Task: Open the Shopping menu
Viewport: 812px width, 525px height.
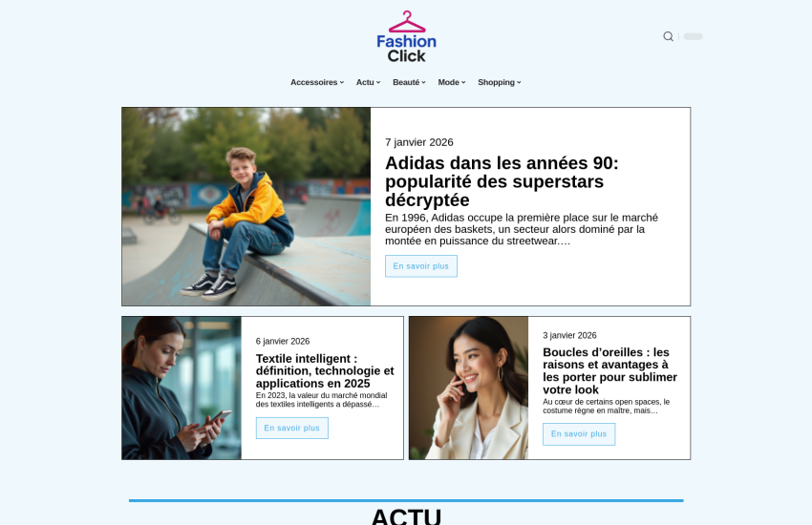Action: [x=500, y=82]
